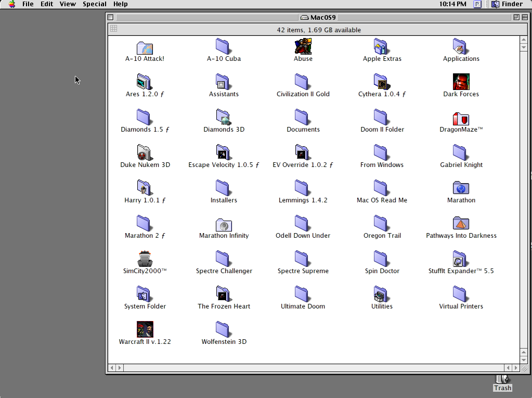
Task: Click the MacOS9 window close box
Action: (x=111, y=17)
